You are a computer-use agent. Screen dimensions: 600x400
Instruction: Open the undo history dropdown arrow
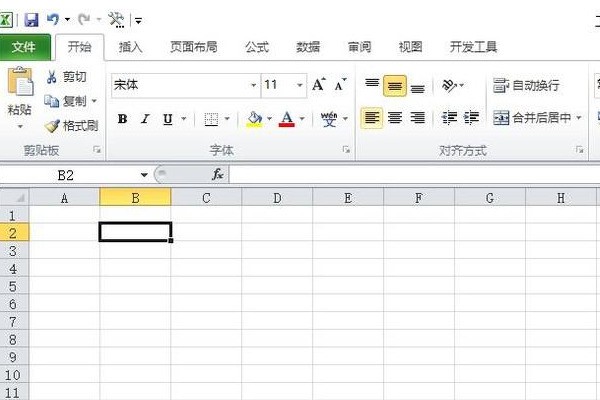67,19
